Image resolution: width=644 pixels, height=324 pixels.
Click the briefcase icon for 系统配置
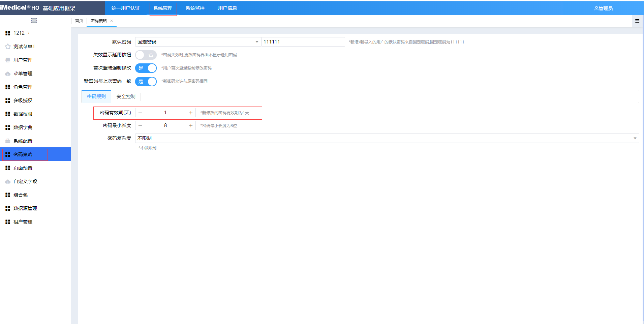tap(8, 141)
